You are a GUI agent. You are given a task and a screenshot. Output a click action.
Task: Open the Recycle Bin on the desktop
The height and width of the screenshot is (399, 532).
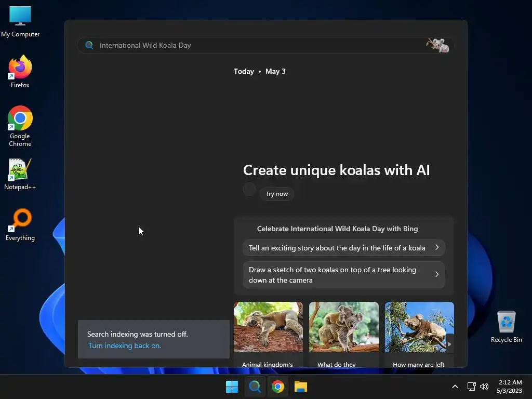506,327
